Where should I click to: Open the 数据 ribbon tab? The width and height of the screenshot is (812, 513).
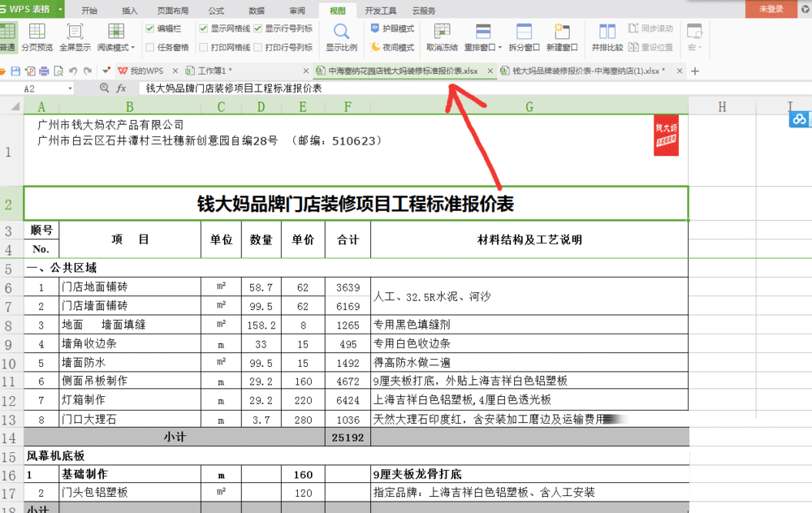257,11
